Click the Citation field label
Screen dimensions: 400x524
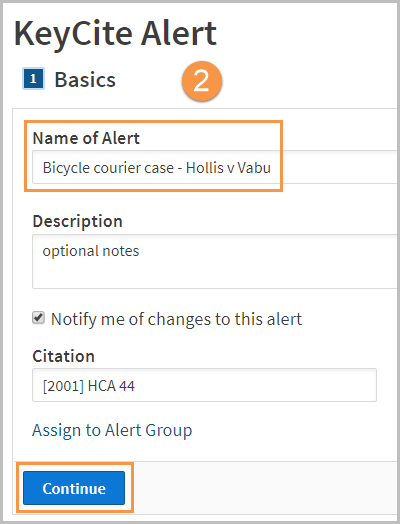(63, 356)
